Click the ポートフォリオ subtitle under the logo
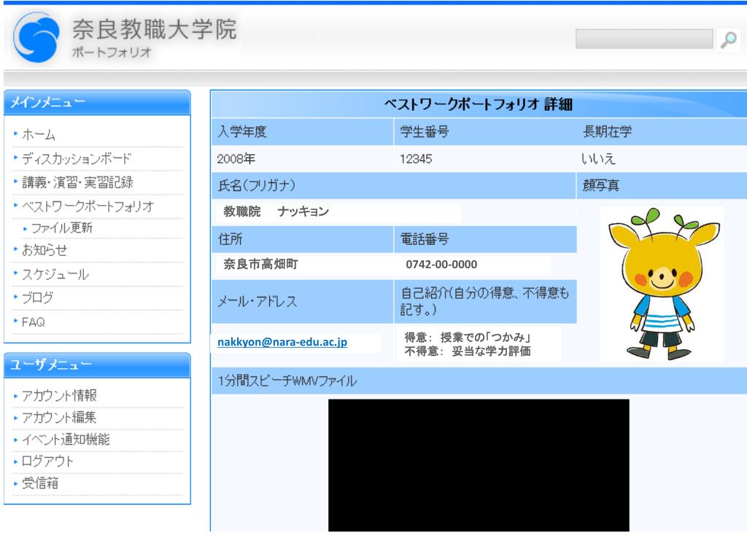This screenshot has width=747, height=560. point(112,52)
